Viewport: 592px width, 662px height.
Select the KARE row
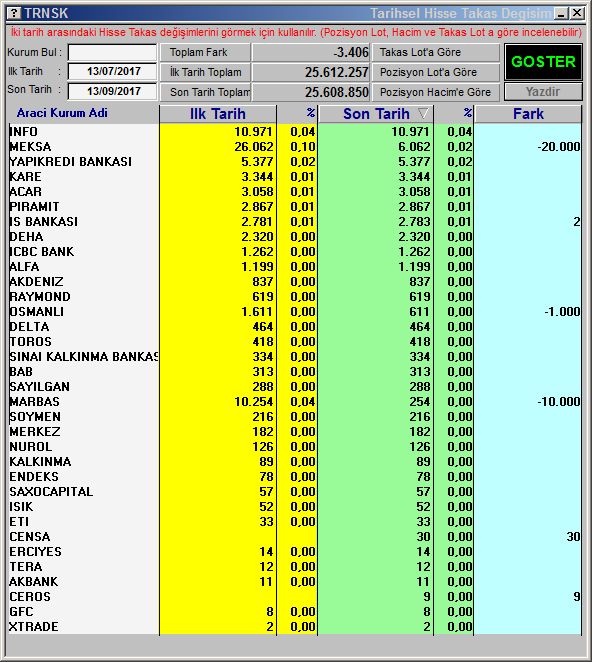click(295, 177)
